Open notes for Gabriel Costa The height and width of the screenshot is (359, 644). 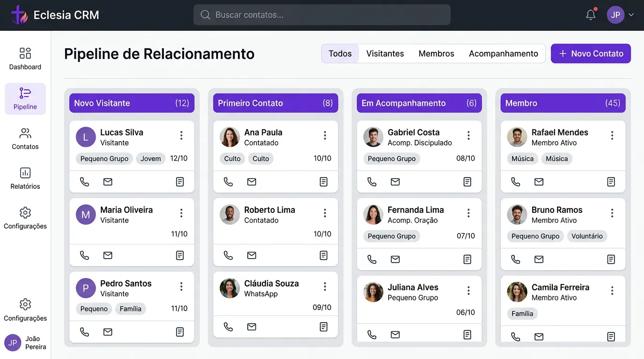coord(467,181)
